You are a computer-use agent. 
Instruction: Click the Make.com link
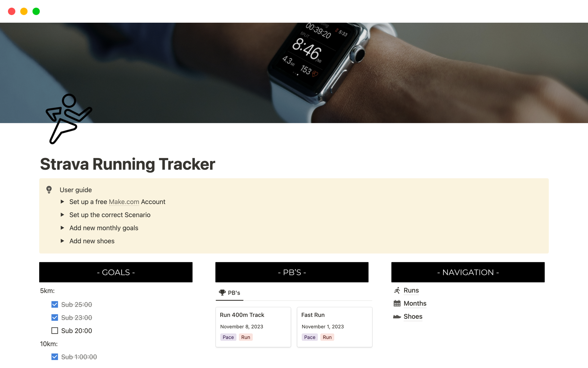point(124,201)
